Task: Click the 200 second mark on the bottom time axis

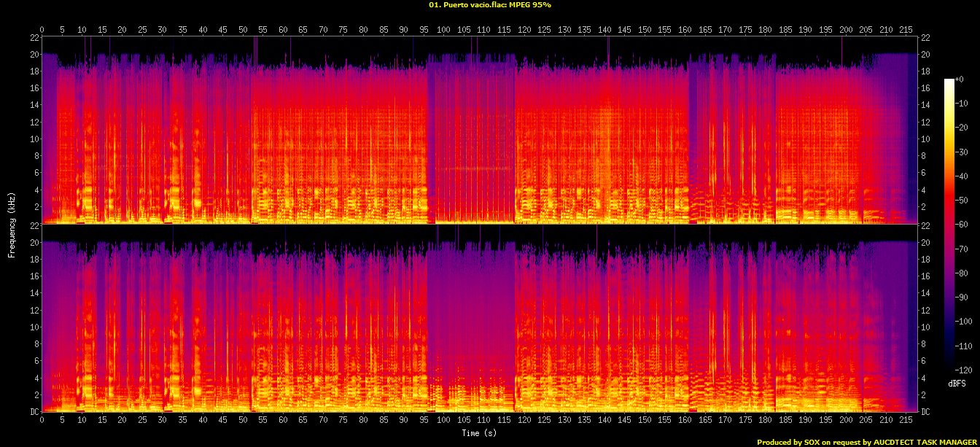Action: (845, 420)
